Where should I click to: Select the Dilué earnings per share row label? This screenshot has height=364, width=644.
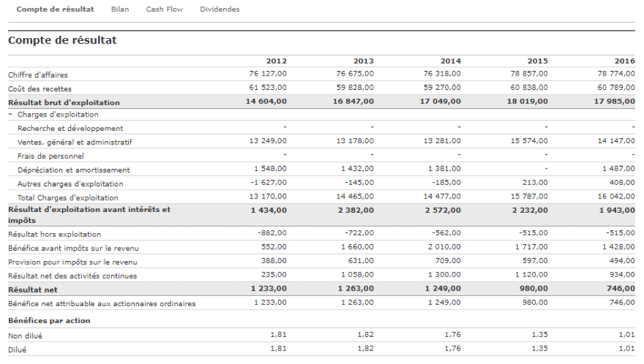pos(17,349)
